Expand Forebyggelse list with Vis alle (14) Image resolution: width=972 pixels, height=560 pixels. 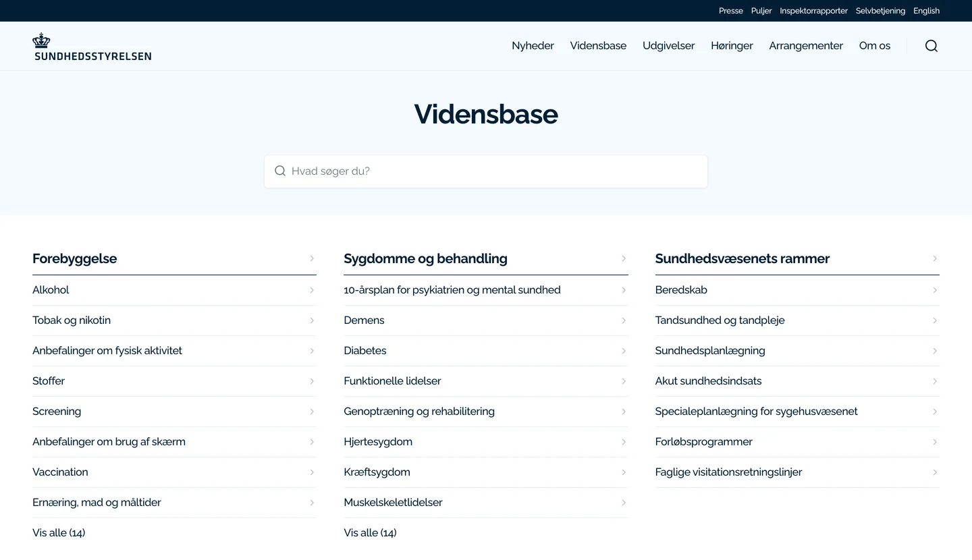[59, 533]
